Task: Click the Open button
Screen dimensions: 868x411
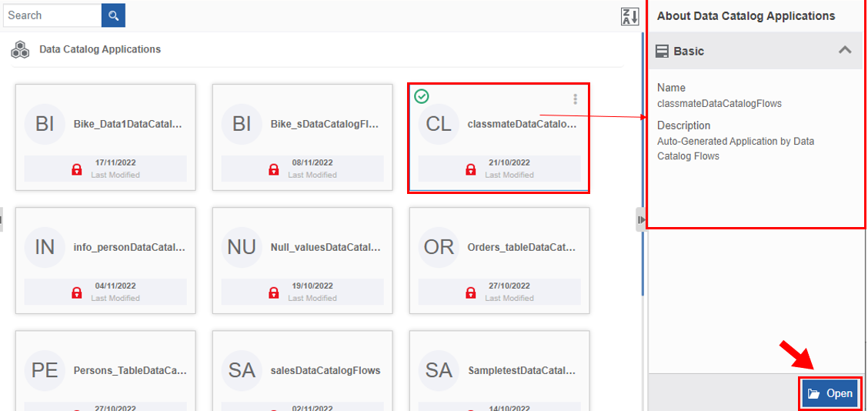Action: click(830, 394)
